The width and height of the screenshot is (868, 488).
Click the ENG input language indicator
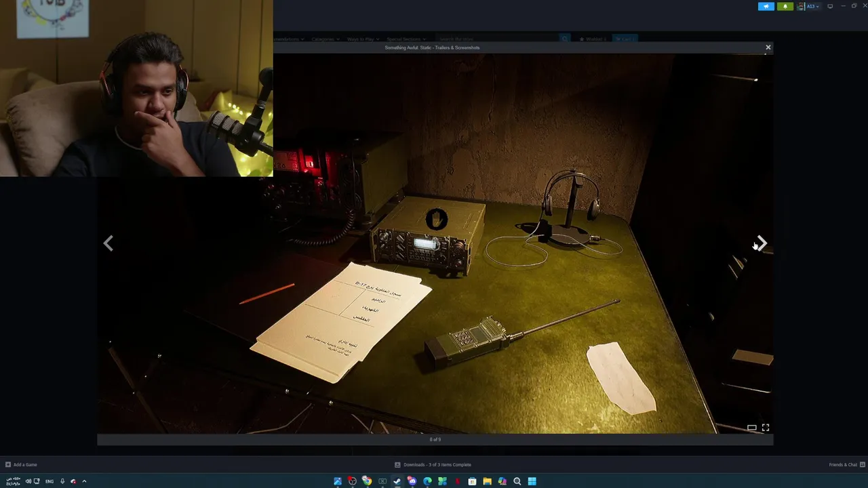50,481
